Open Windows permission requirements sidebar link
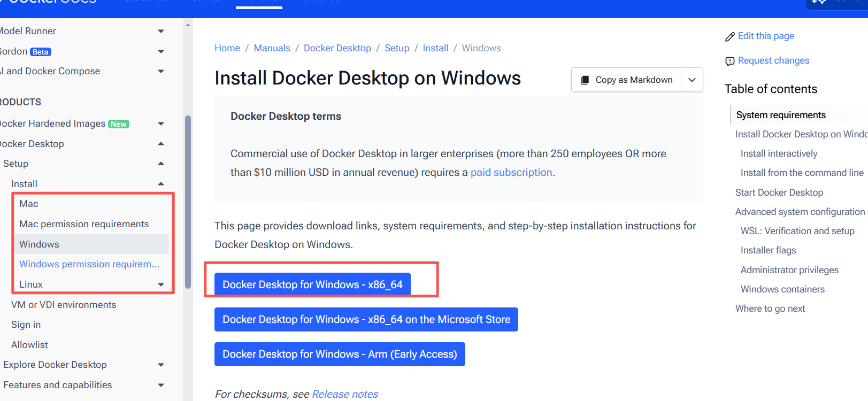The width and height of the screenshot is (868, 401). [x=89, y=264]
